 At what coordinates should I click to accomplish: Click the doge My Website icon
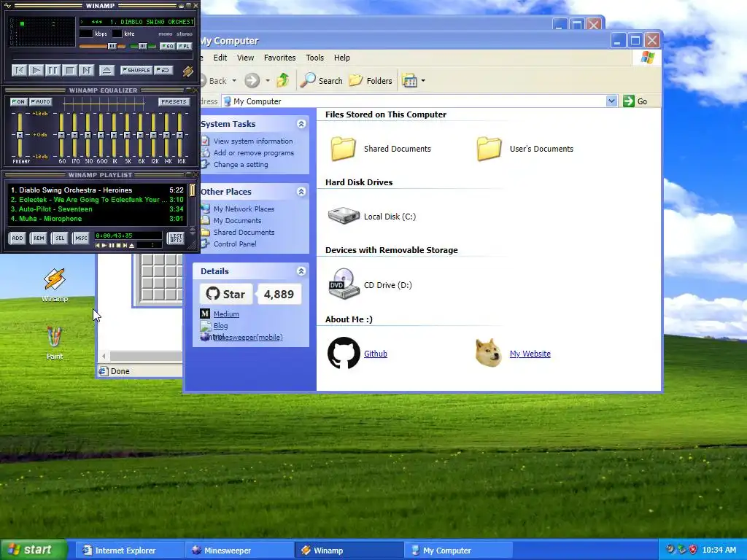point(488,353)
